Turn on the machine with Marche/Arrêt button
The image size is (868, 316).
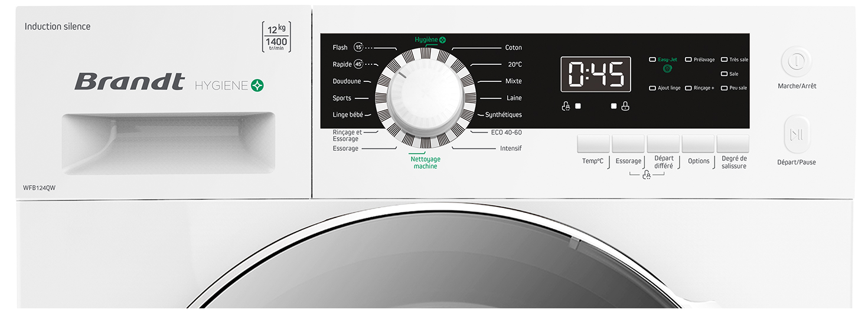797,61
